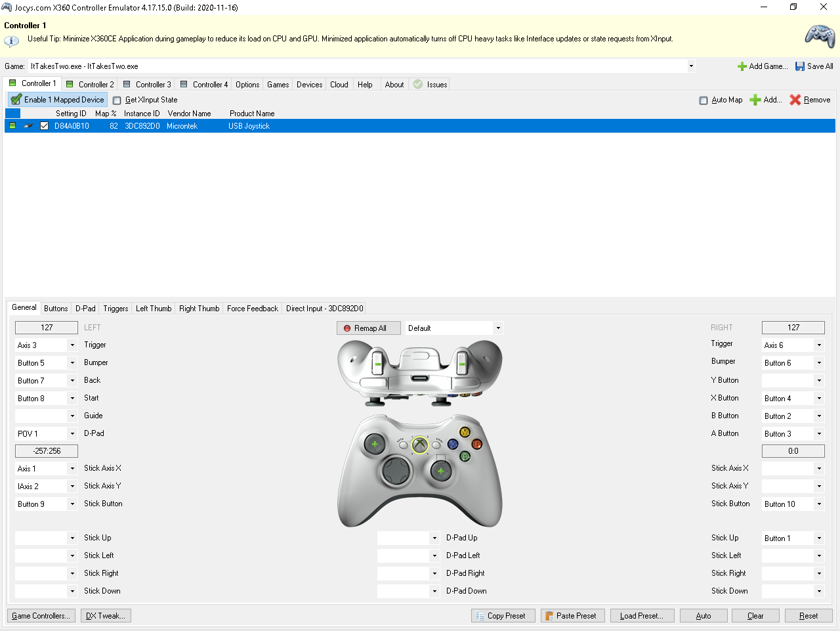Open the D-Pad POV 1 dropdown
This screenshot has height=631, width=840.
point(72,434)
